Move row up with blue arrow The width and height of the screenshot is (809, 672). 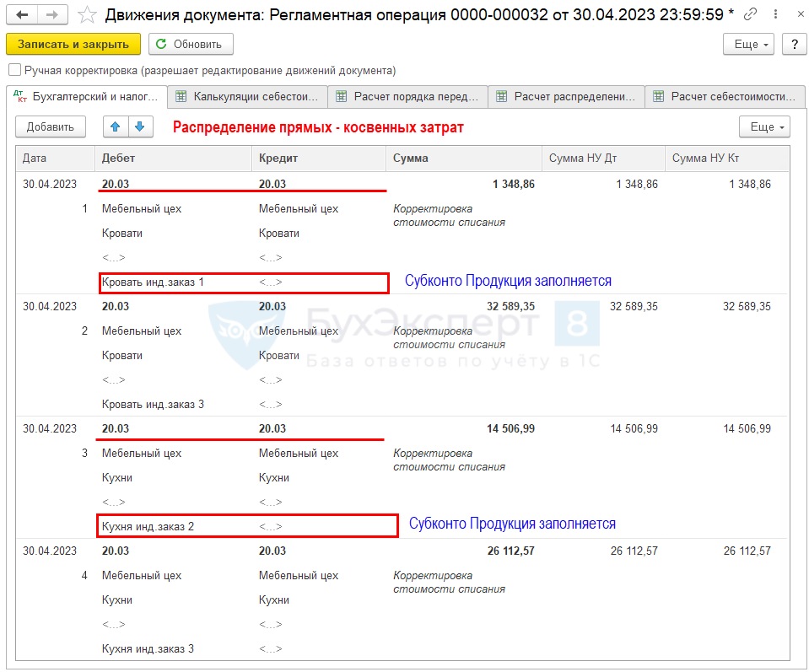coord(116,126)
